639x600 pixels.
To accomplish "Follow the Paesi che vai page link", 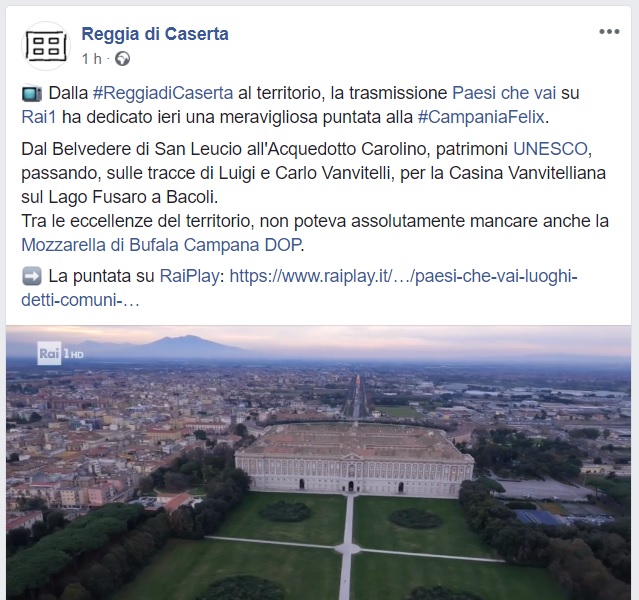I will tap(504, 93).
